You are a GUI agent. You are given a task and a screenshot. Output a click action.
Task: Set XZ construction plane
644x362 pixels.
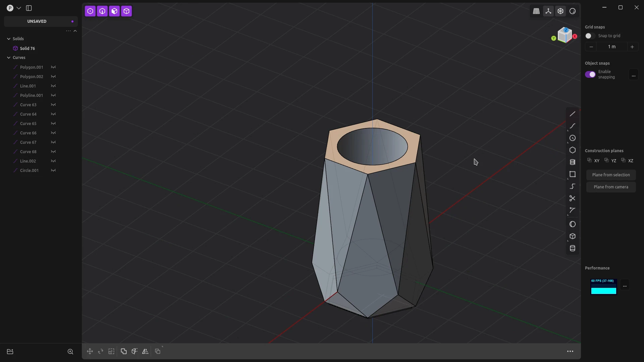(627, 161)
